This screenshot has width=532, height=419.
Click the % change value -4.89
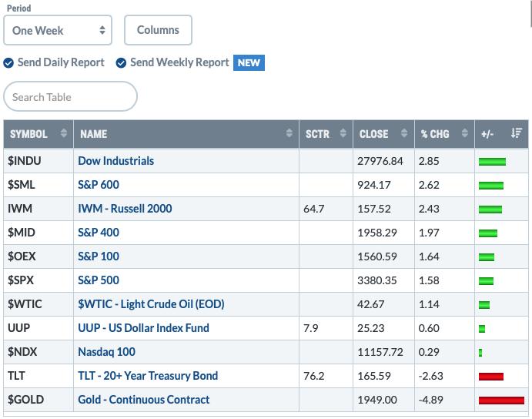pos(430,400)
